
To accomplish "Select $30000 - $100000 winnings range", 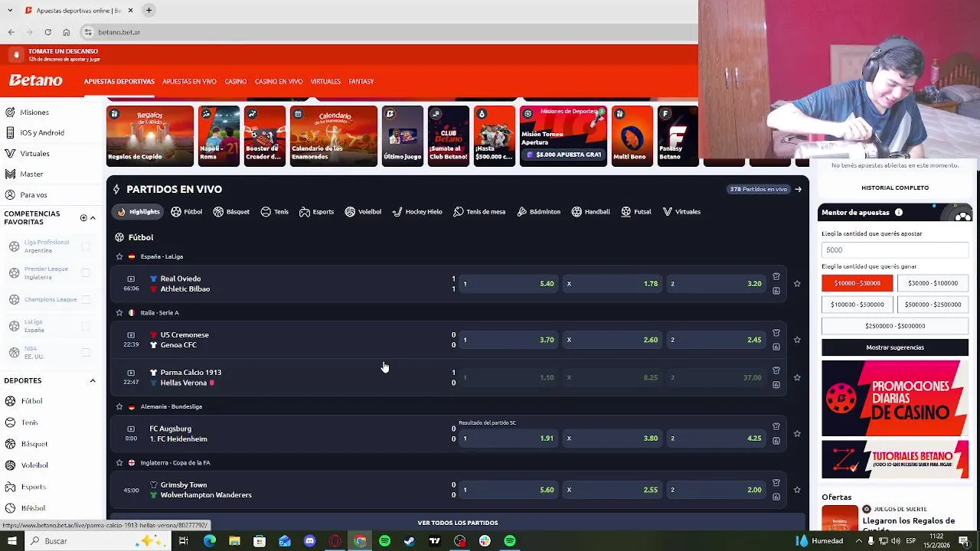I will point(933,283).
